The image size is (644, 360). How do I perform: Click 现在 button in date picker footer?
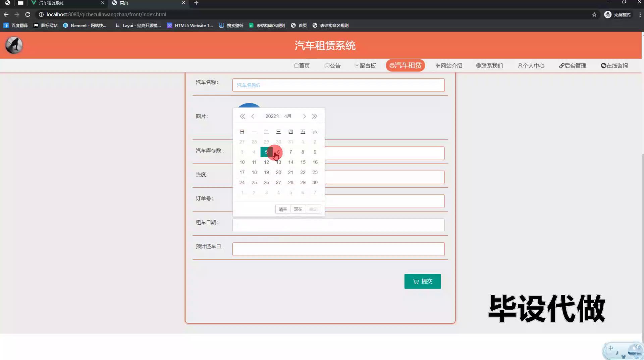click(x=298, y=209)
